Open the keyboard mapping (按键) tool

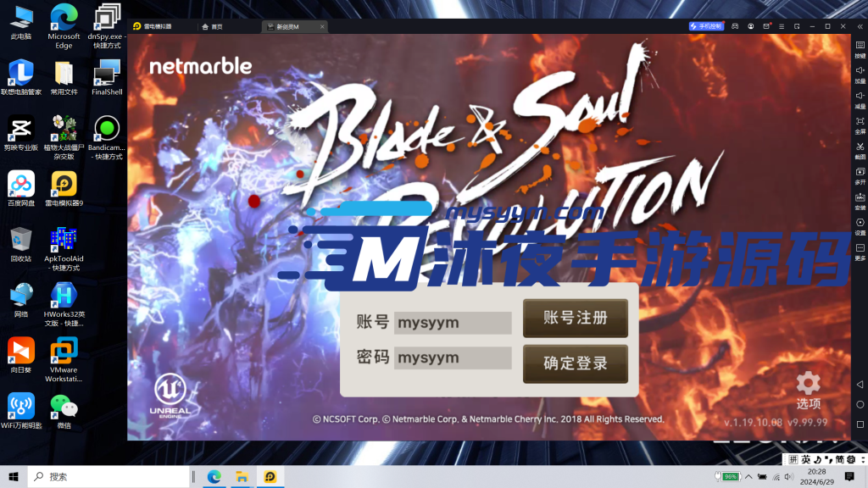click(x=860, y=48)
